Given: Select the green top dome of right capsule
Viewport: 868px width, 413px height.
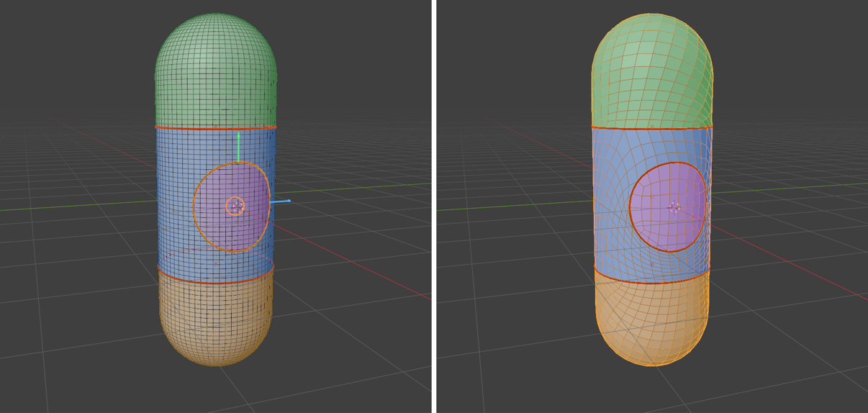Looking at the screenshot, I should click(652, 72).
